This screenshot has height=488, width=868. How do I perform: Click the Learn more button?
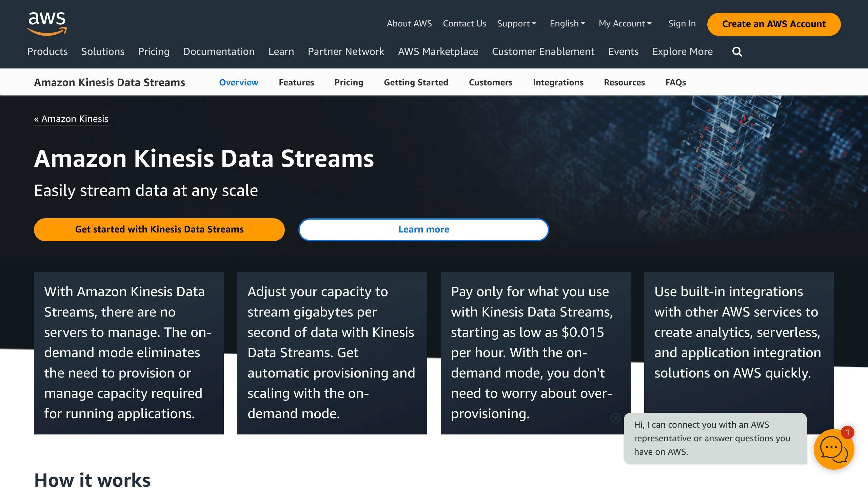click(423, 229)
